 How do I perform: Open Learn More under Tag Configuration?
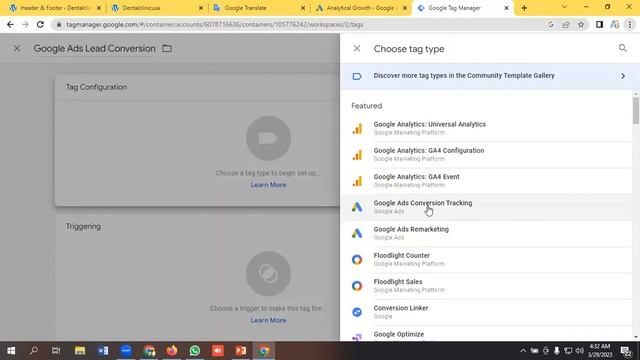(x=268, y=185)
